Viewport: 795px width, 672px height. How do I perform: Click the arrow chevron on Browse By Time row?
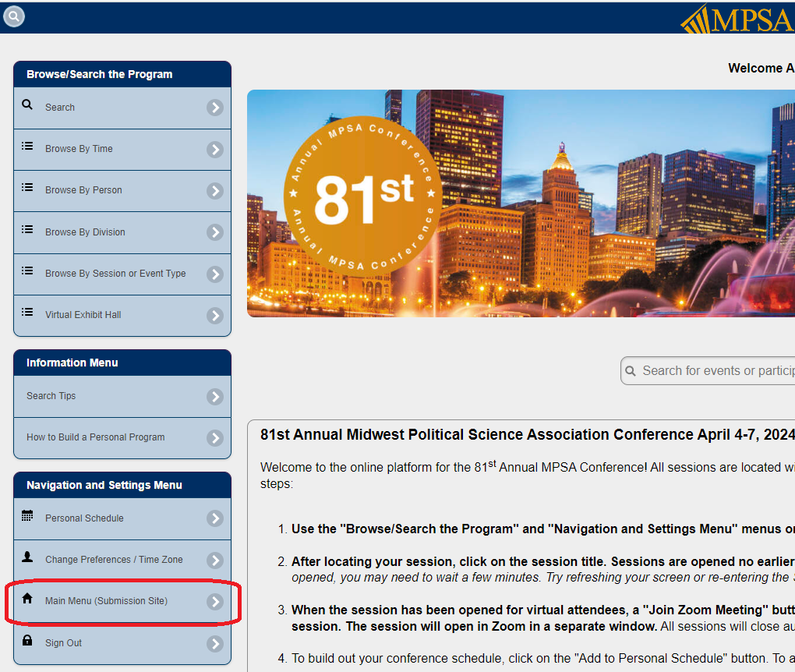coord(215,149)
